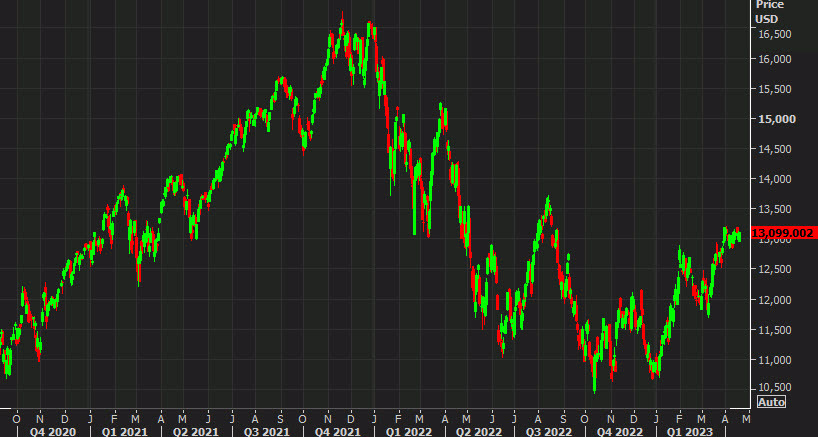Select the Q4 2022 quarter label
Image resolution: width=818 pixels, height=437 pixels.
[620, 432]
